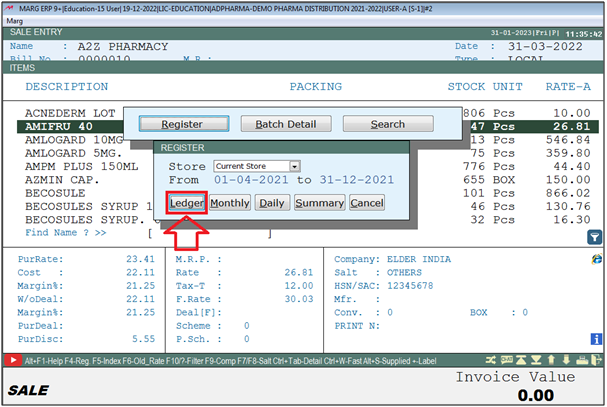The width and height of the screenshot is (607, 407).
Task: Select the AMPM PLUS 150ML item row
Action: coord(308,167)
